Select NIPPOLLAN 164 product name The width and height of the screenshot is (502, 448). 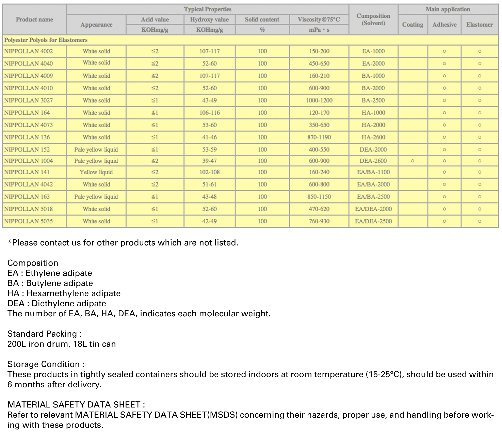[x=27, y=113]
